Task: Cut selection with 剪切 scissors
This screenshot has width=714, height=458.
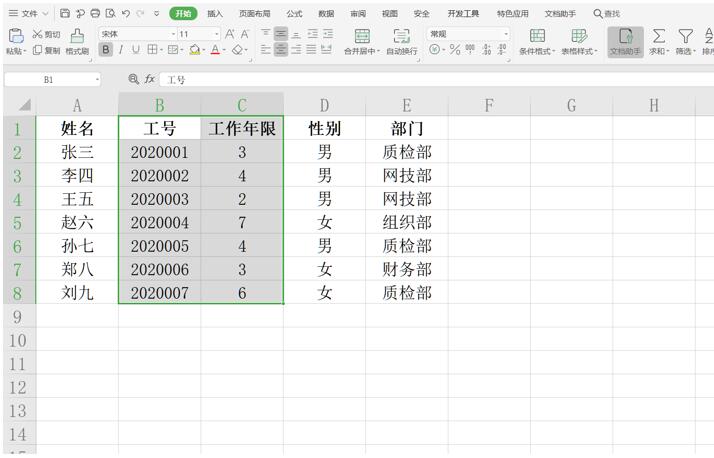Action: coord(46,34)
